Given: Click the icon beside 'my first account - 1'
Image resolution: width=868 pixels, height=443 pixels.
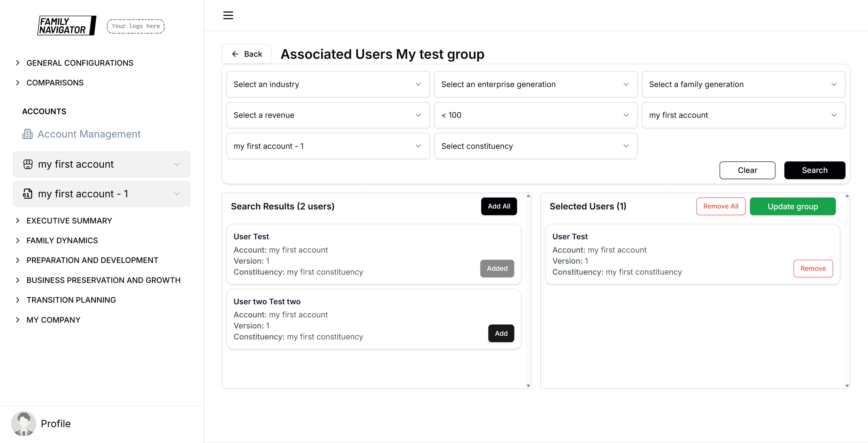Looking at the screenshot, I should pyautogui.click(x=28, y=194).
